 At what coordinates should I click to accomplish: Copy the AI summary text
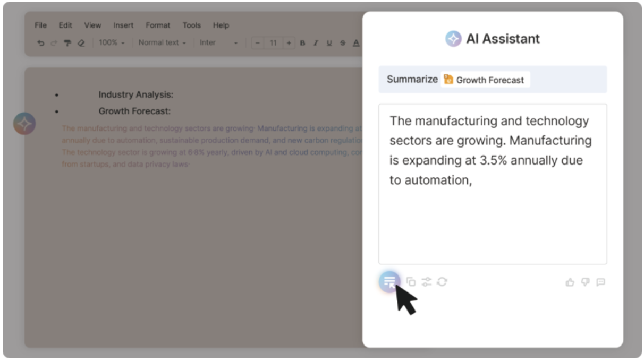[411, 282]
